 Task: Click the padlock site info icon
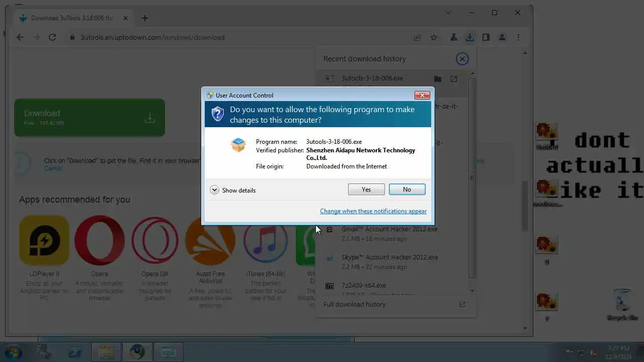(x=72, y=37)
